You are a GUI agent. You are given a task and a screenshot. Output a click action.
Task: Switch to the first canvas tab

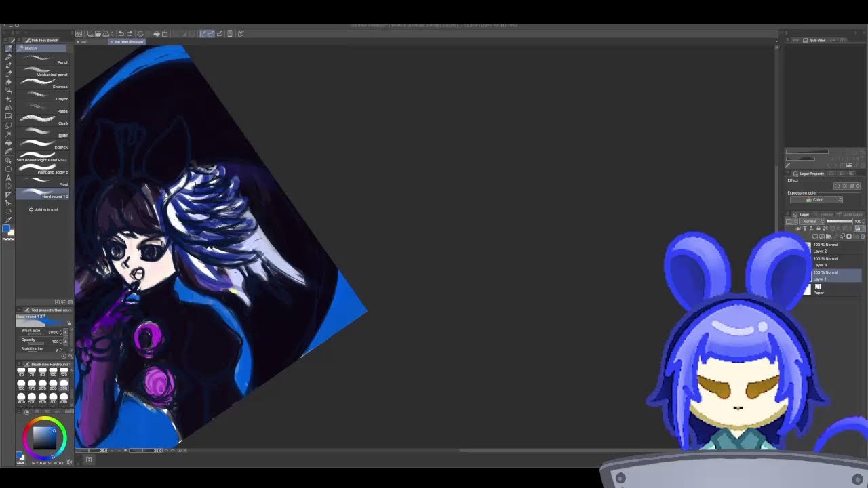pos(85,41)
